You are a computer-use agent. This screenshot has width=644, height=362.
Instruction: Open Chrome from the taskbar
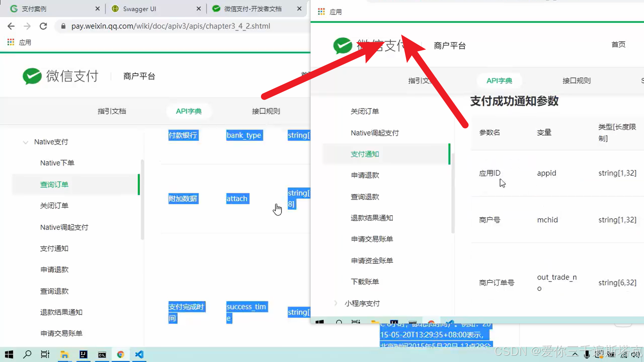tap(120, 354)
